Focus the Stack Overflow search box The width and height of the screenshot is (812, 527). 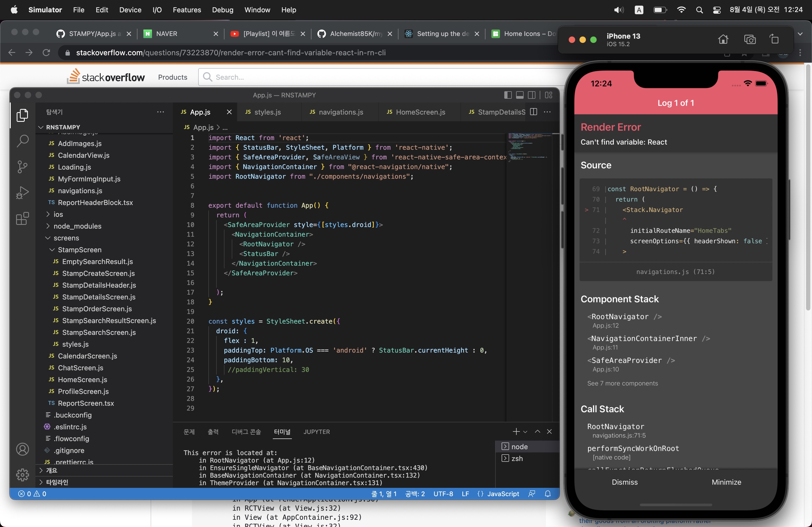pyautogui.click(x=382, y=77)
